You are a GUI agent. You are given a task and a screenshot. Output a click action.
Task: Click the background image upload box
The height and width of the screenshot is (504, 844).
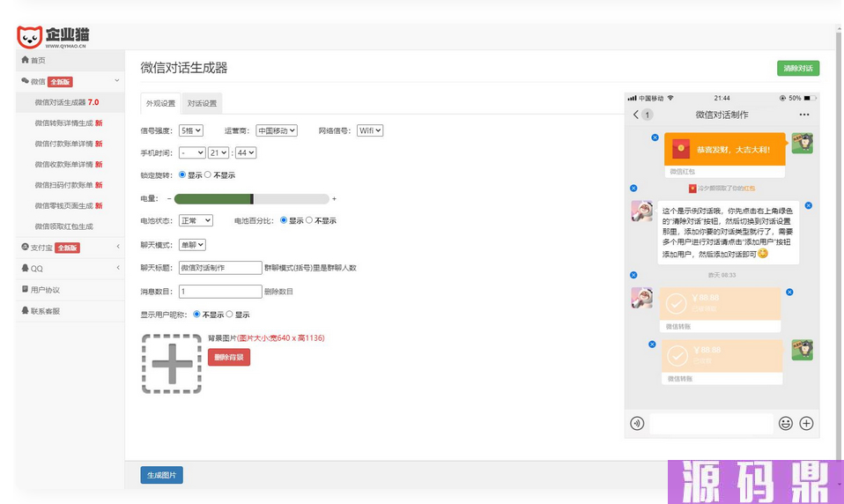tap(172, 363)
